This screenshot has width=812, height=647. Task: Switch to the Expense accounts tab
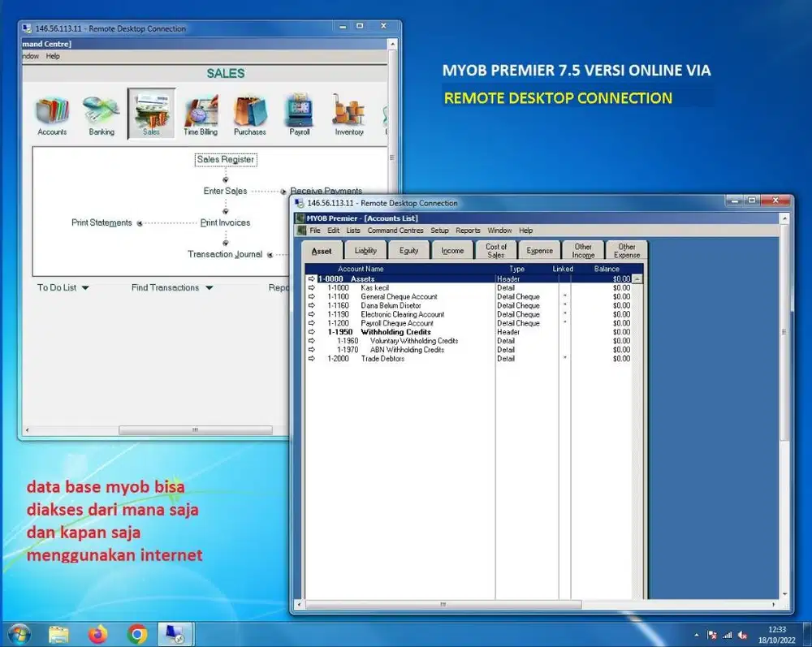[x=539, y=249]
